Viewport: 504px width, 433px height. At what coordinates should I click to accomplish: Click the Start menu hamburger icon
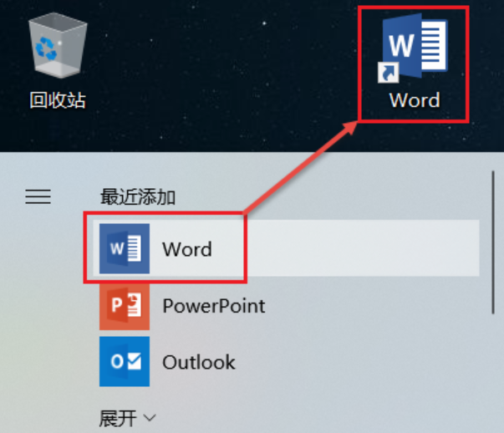(x=38, y=196)
